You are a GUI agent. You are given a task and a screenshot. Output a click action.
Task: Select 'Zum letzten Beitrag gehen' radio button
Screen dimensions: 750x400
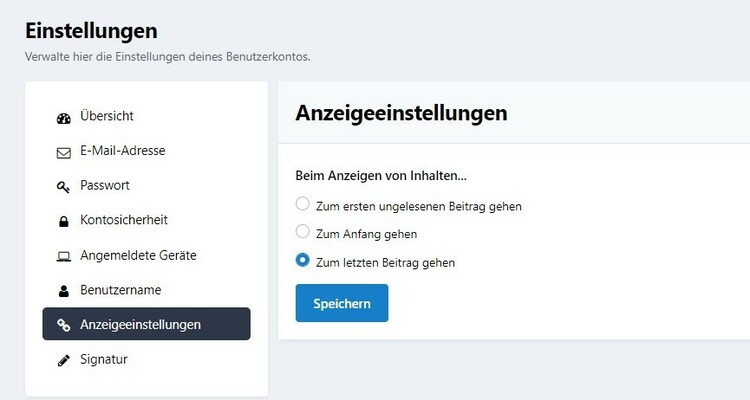click(x=303, y=262)
